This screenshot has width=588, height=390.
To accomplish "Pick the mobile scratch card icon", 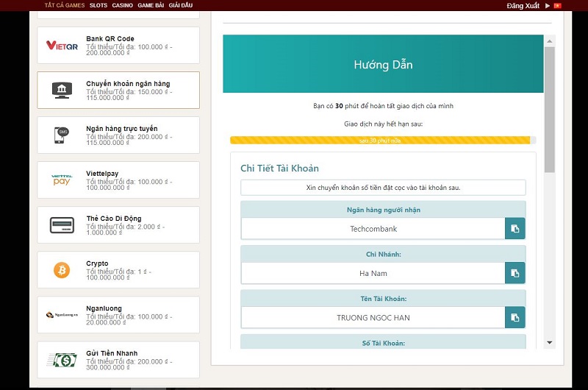I will click(62, 225).
